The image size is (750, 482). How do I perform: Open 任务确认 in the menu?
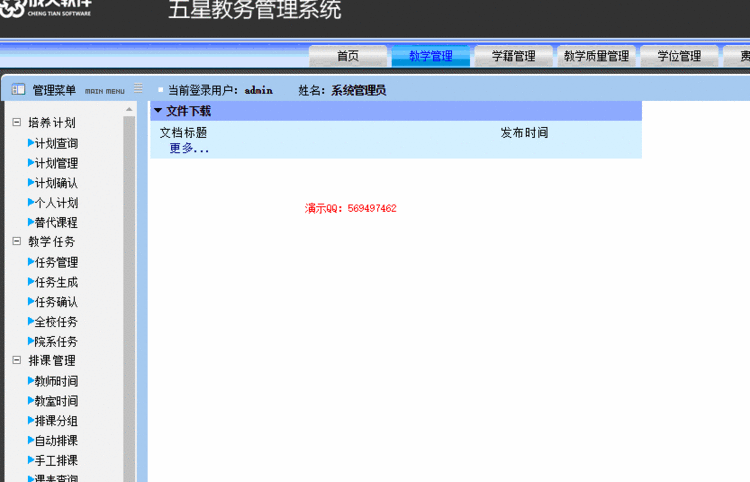point(56,302)
